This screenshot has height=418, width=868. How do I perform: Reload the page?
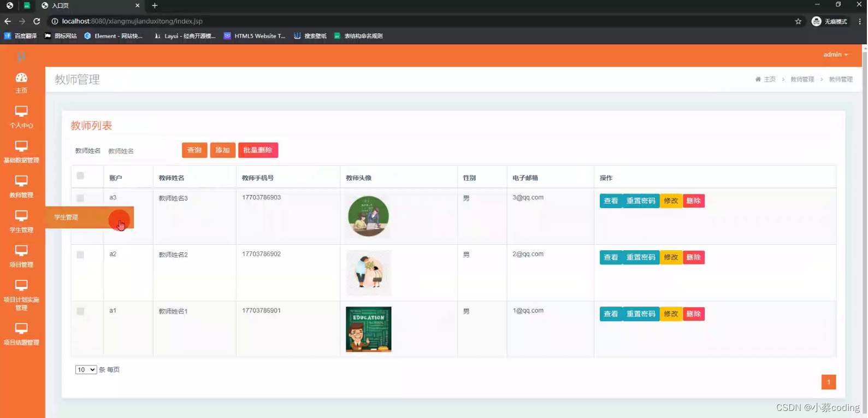coord(37,21)
